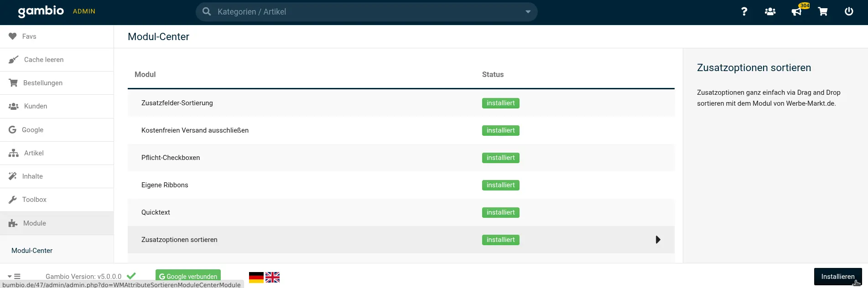
Task: Click the help question mark icon
Action: [744, 11]
